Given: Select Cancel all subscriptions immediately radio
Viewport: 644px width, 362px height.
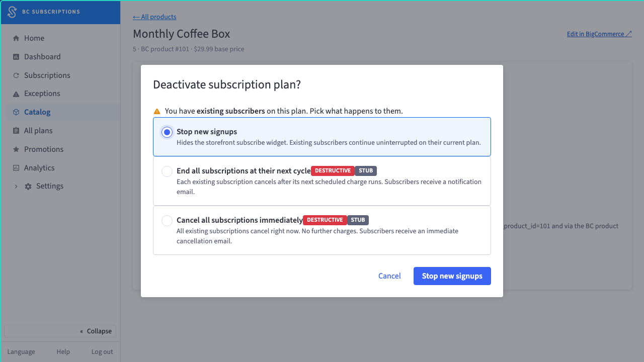Looking at the screenshot, I should 167,221.
